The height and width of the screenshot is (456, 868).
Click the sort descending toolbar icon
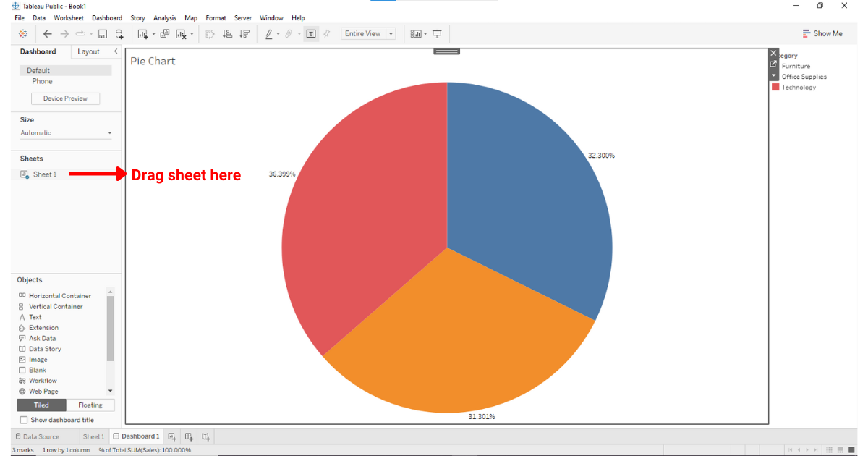[x=245, y=33]
